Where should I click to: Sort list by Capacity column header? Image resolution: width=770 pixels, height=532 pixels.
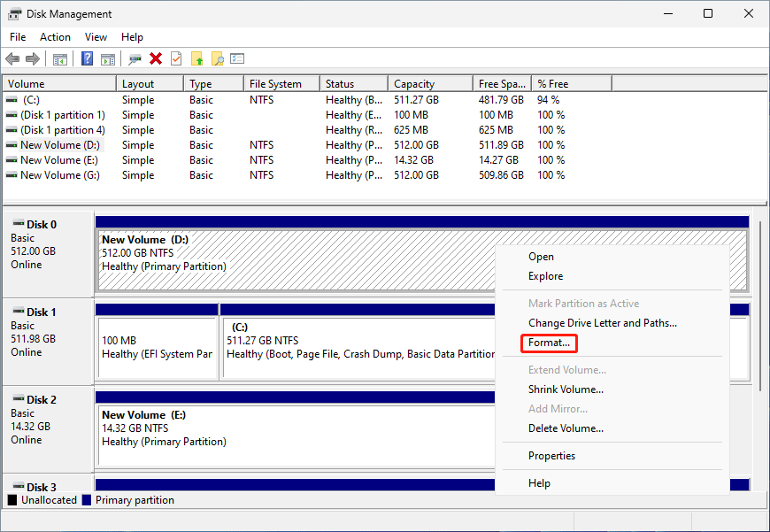coord(414,84)
